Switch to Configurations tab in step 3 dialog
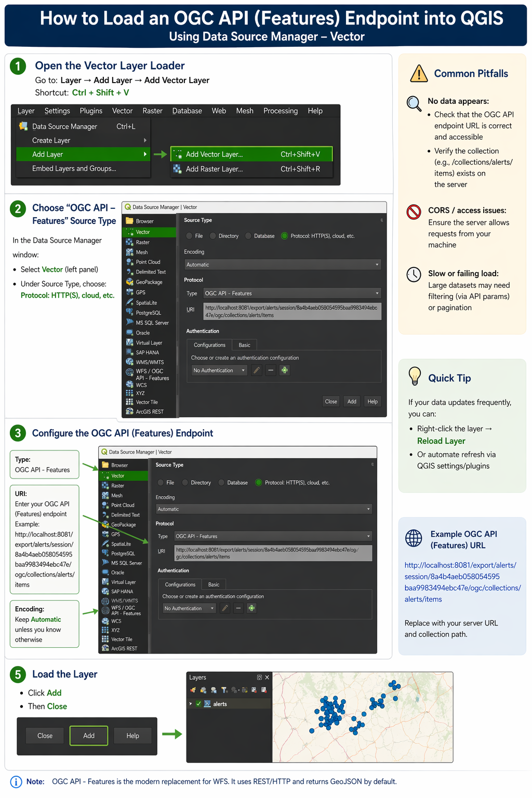Viewport: 532px width, 798px height. [x=180, y=584]
